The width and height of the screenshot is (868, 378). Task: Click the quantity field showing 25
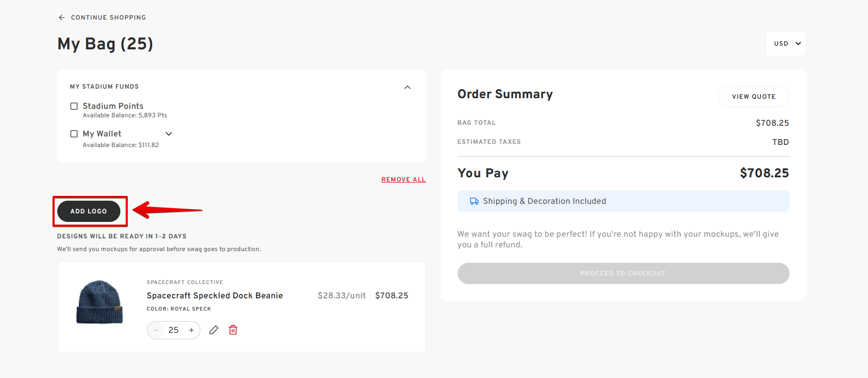[173, 330]
